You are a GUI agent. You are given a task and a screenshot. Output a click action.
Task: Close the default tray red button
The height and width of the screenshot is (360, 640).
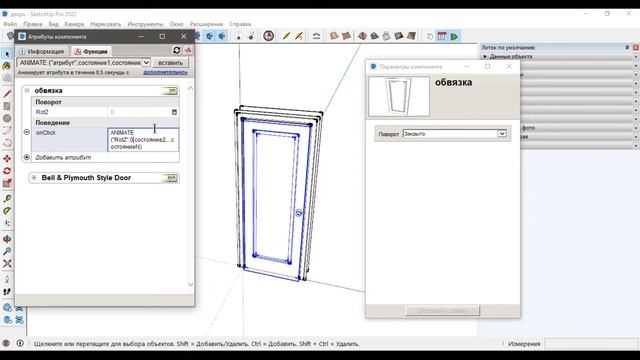pyautogui.click(x=636, y=47)
